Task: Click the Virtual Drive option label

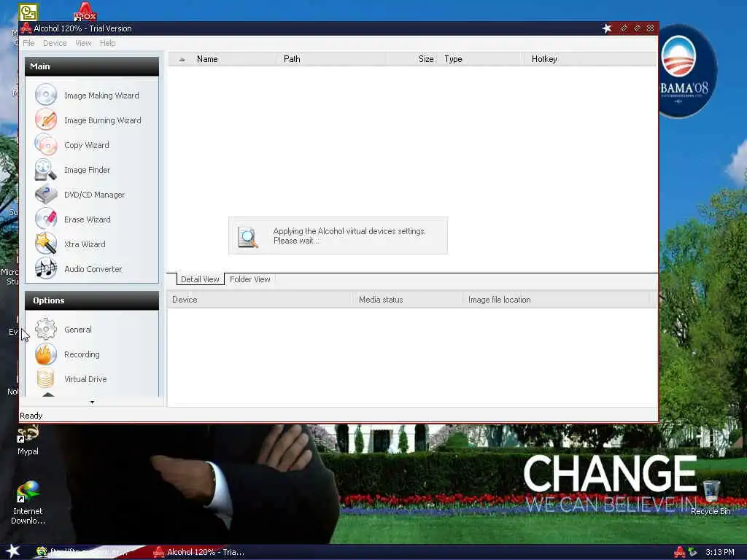Action: coord(85,379)
